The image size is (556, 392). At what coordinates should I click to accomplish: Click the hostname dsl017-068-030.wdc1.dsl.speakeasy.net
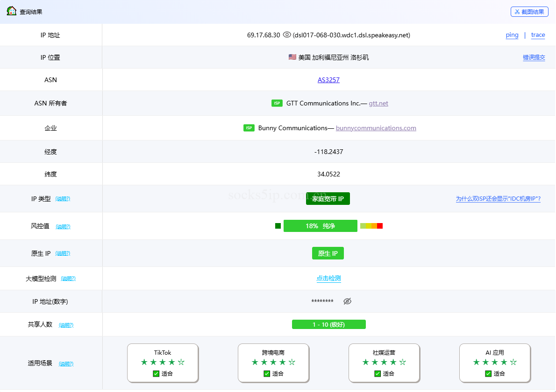tap(351, 35)
